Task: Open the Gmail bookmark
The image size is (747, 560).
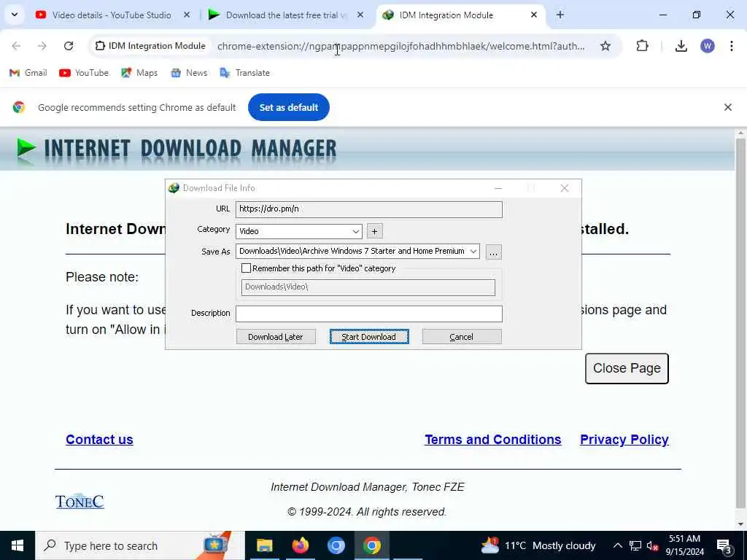Action: [28, 73]
